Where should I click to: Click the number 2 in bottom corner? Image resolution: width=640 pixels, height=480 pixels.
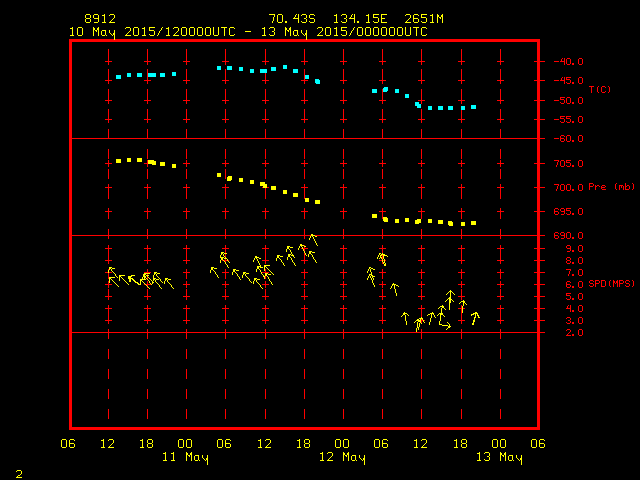point(19,474)
